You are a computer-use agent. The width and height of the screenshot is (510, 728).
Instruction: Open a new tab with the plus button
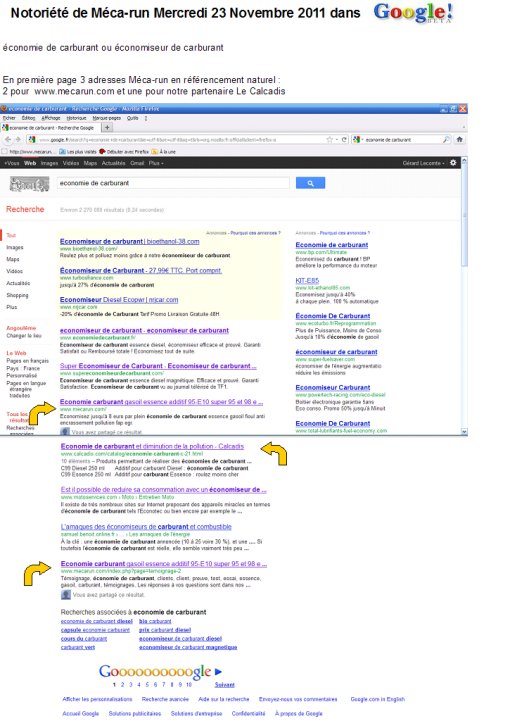107,127
